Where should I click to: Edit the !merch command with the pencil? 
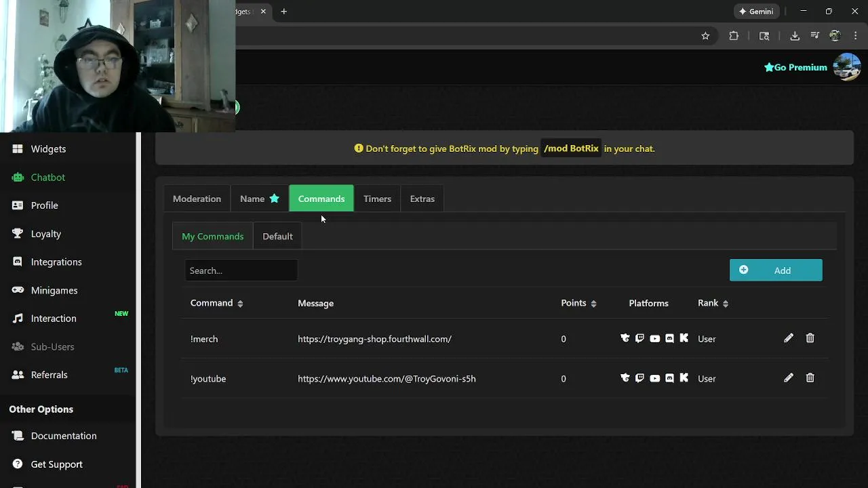(789, 338)
